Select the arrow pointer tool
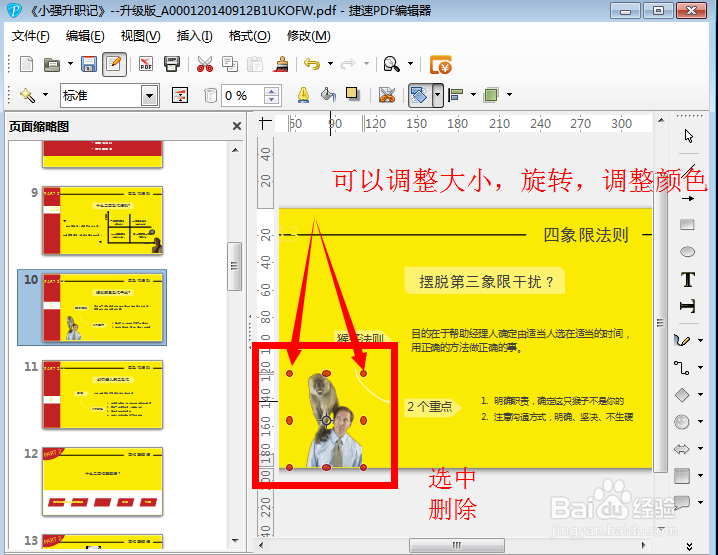 688,136
